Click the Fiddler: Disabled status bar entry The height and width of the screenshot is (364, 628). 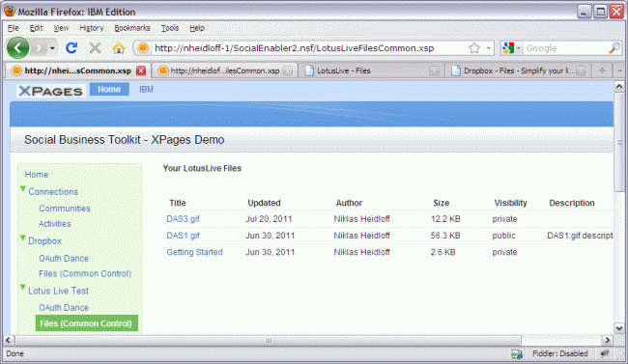(x=560, y=353)
